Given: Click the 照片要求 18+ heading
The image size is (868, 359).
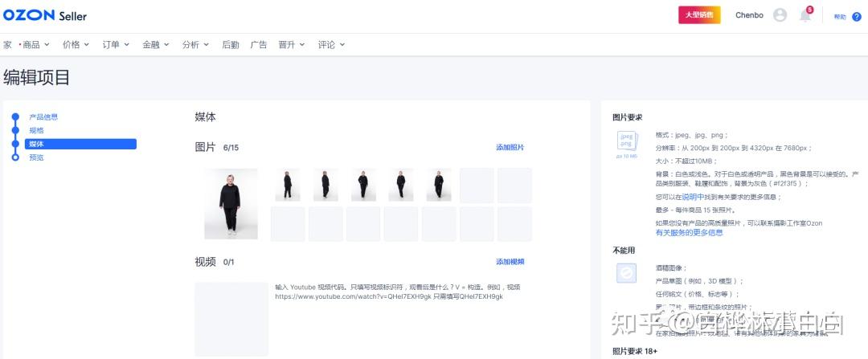Looking at the screenshot, I should (x=635, y=351).
